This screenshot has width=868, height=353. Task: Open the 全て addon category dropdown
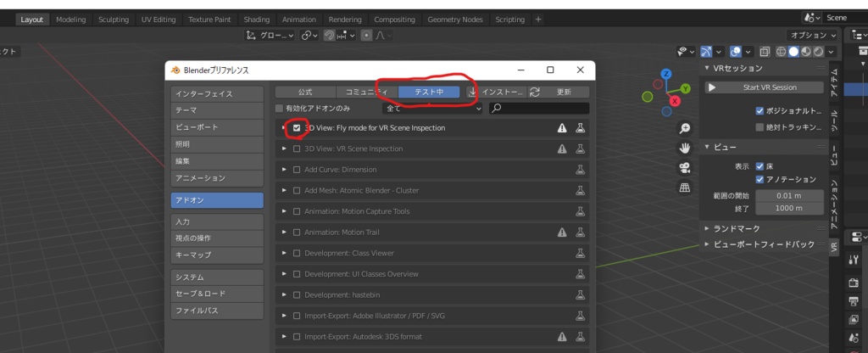[x=432, y=109]
